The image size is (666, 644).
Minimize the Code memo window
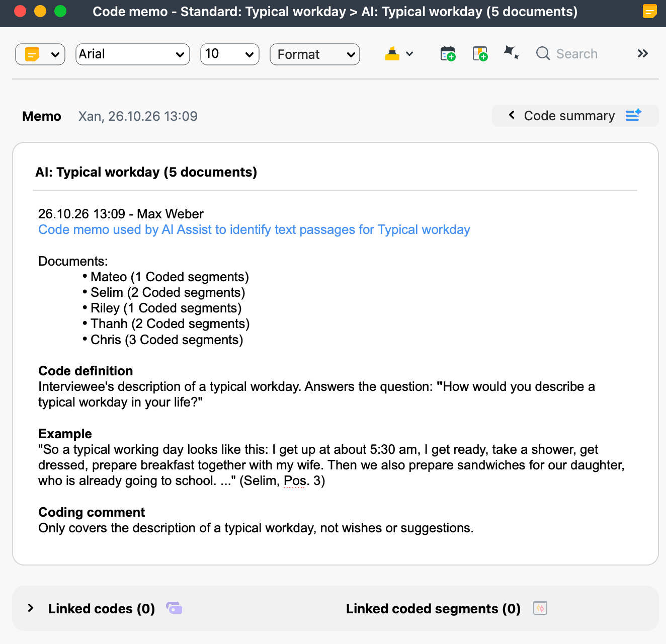click(40, 11)
